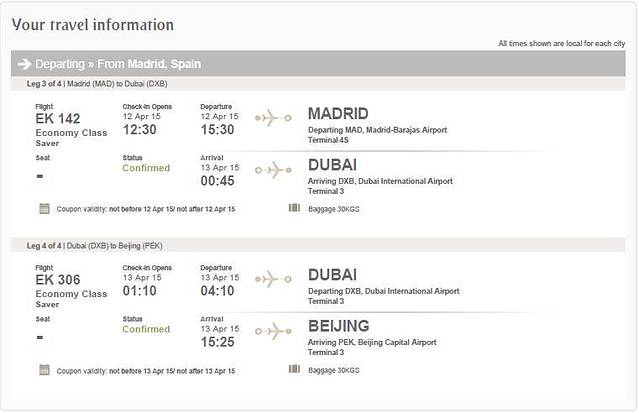Click the plane icon for 00:45 Dubai arrival

[x=272, y=171]
